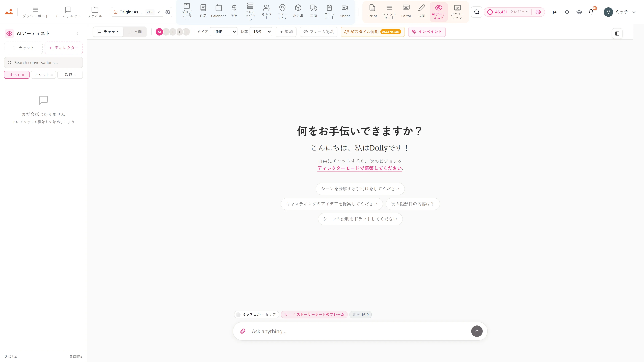Open the キャスト people icon
The width and height of the screenshot is (644, 362).
(267, 12)
